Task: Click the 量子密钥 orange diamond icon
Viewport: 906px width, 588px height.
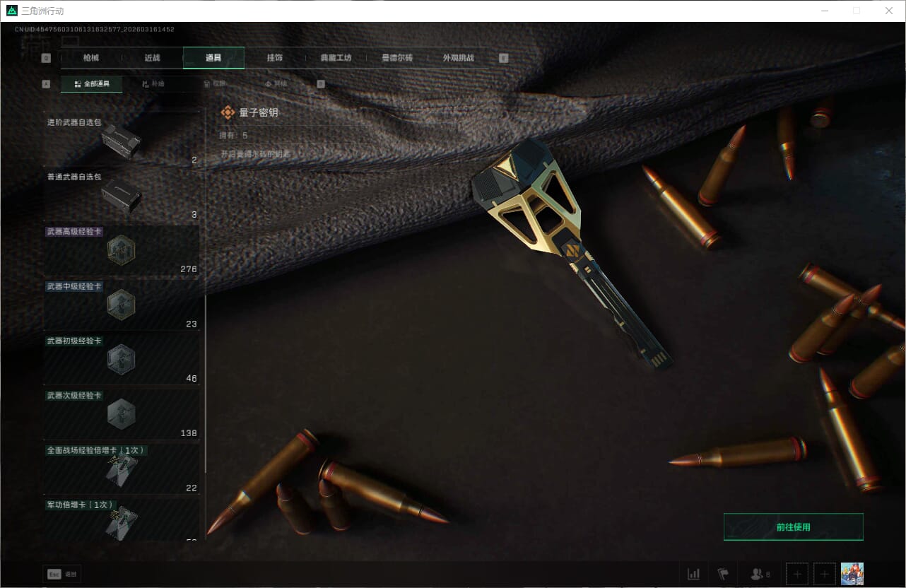Action: pyautogui.click(x=228, y=112)
